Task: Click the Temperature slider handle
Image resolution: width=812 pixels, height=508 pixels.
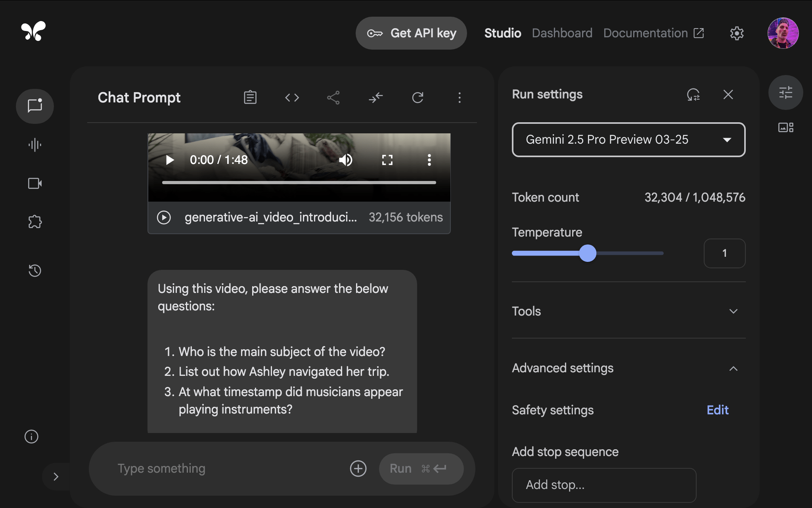Action: point(588,253)
